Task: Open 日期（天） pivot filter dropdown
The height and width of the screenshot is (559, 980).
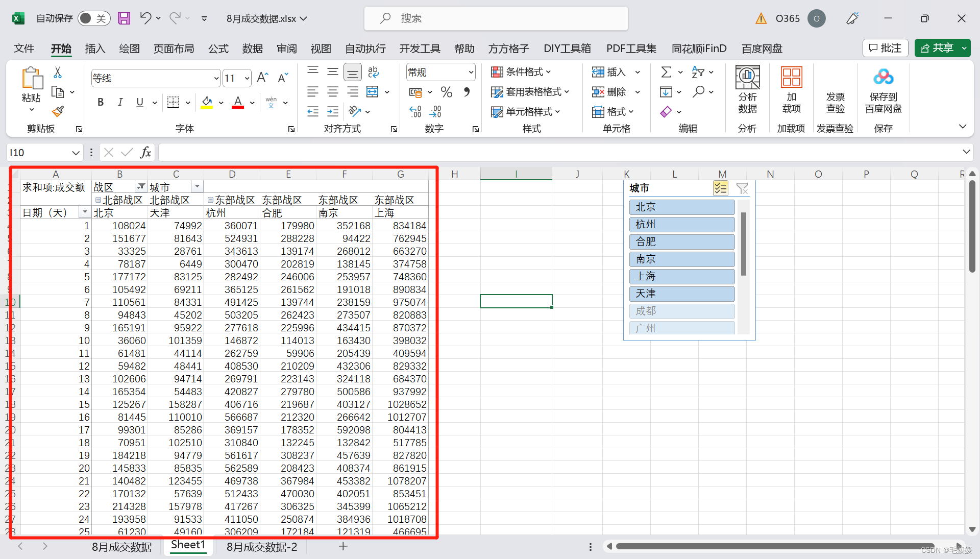Action: click(x=85, y=212)
